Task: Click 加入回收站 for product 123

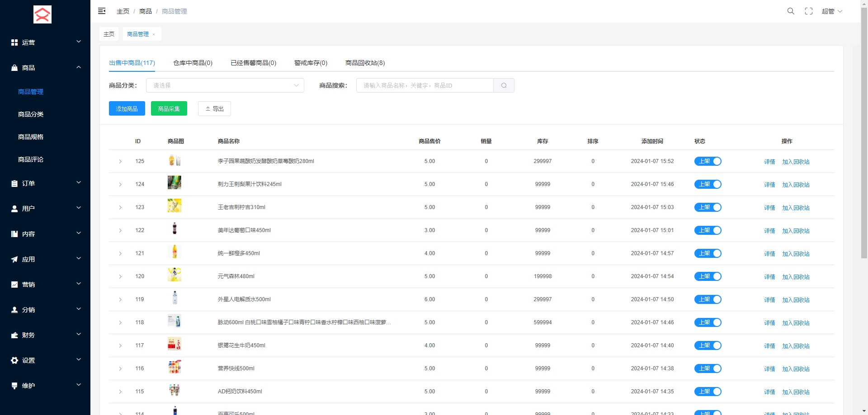Action: 796,208
